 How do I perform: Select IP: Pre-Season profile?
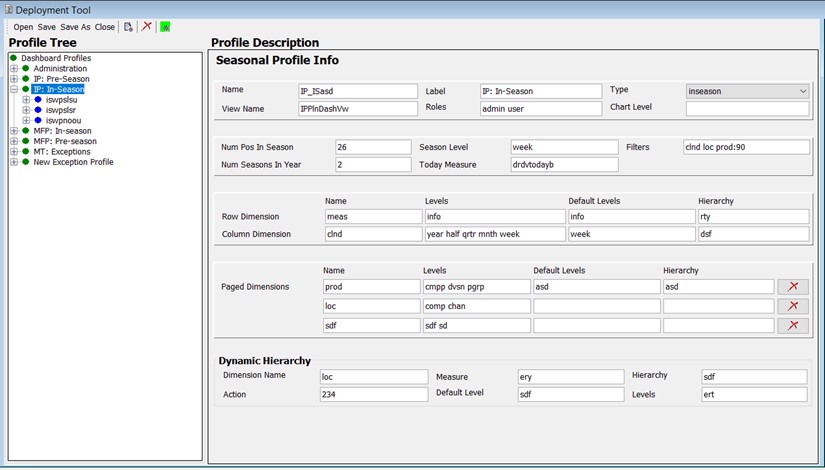point(62,79)
